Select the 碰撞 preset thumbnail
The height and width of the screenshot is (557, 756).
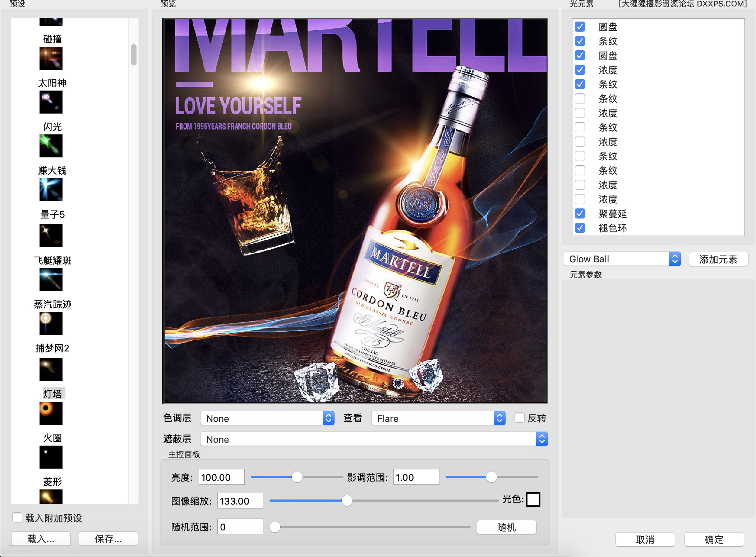(51, 58)
